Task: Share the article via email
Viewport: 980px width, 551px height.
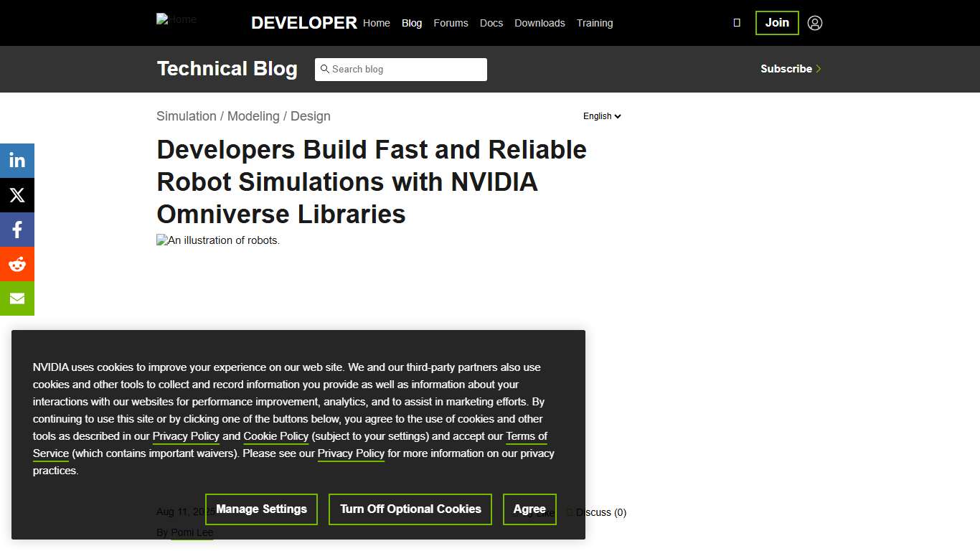Action: pyautogui.click(x=17, y=298)
